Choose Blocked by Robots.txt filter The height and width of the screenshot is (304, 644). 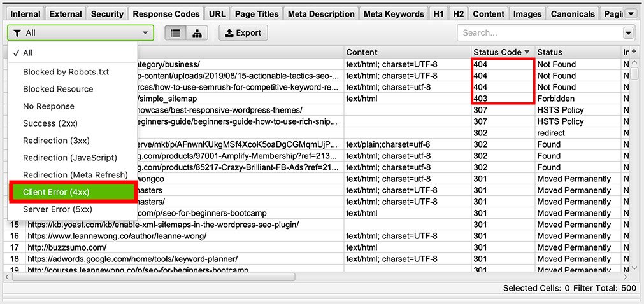coord(73,72)
